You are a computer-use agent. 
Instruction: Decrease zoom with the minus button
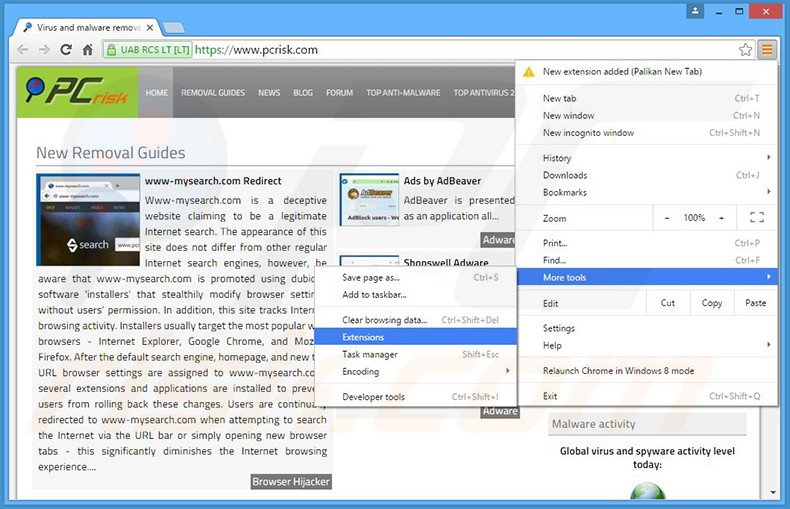click(667, 218)
